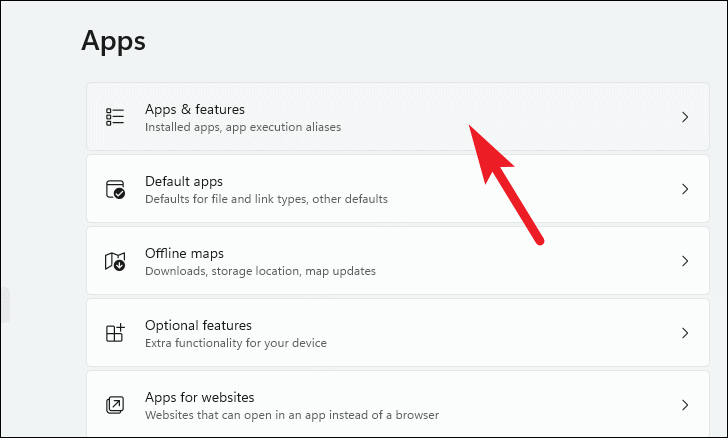
Task: Click 'Defaults for file and link types' description
Action: pyautogui.click(x=266, y=199)
